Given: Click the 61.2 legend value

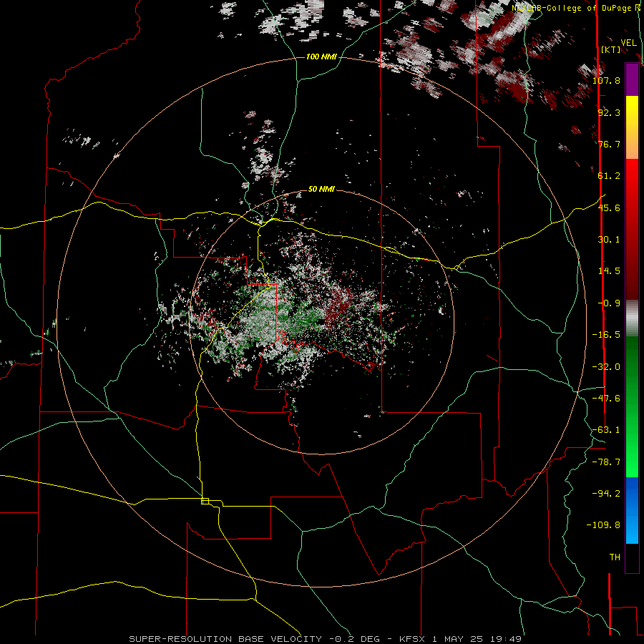Looking at the screenshot, I should [x=609, y=176].
